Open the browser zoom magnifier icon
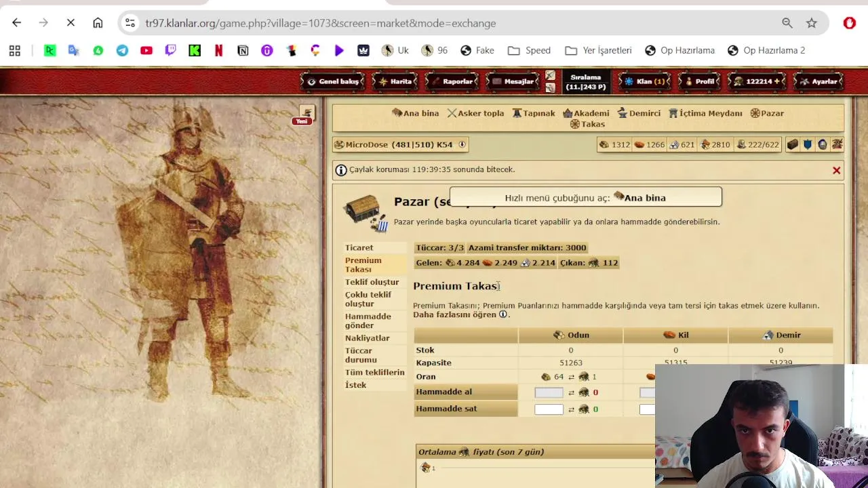 pos(787,23)
